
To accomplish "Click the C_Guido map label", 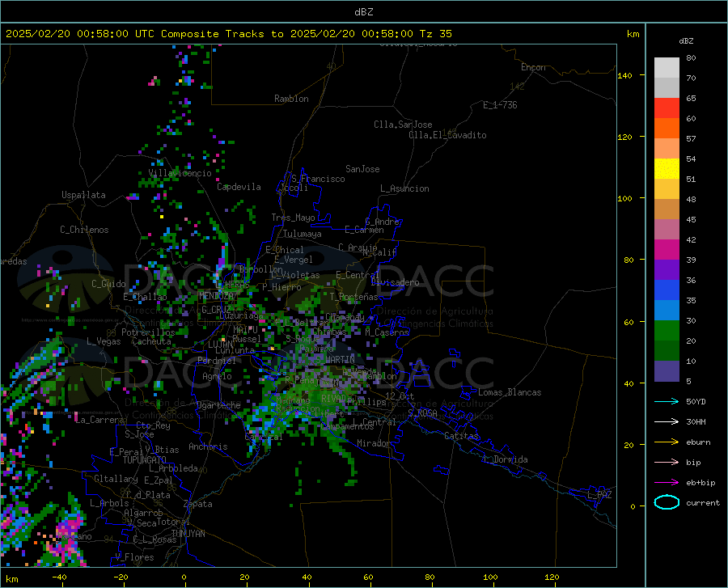I will coord(108,284).
